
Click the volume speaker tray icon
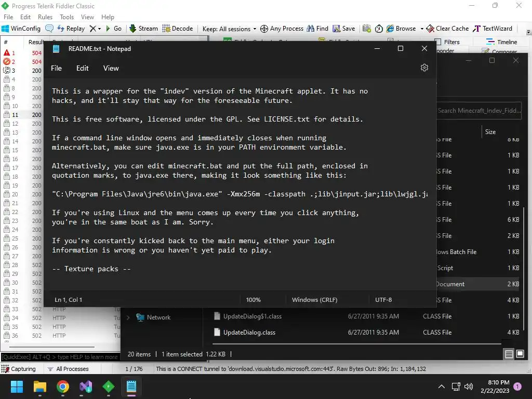pyautogui.click(x=469, y=387)
